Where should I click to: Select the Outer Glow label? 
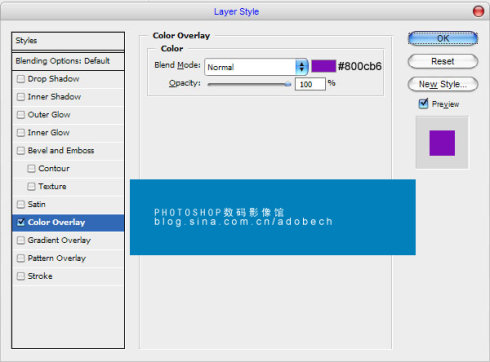pos(49,115)
